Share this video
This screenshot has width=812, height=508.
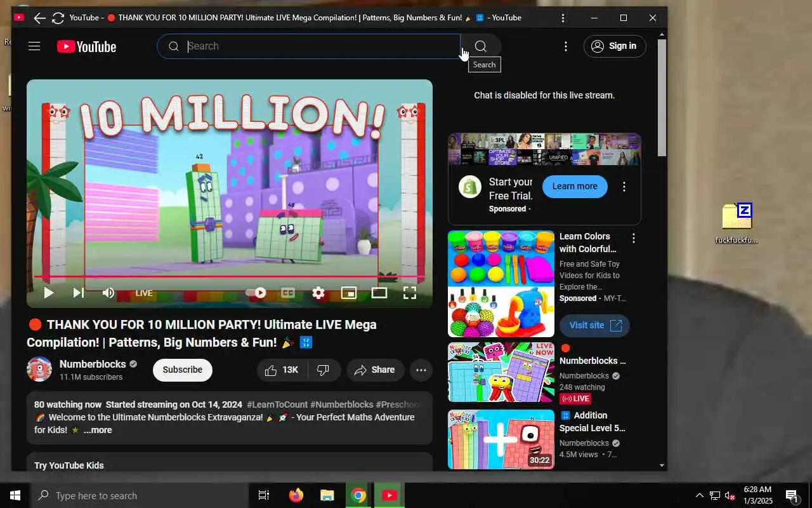tap(375, 370)
